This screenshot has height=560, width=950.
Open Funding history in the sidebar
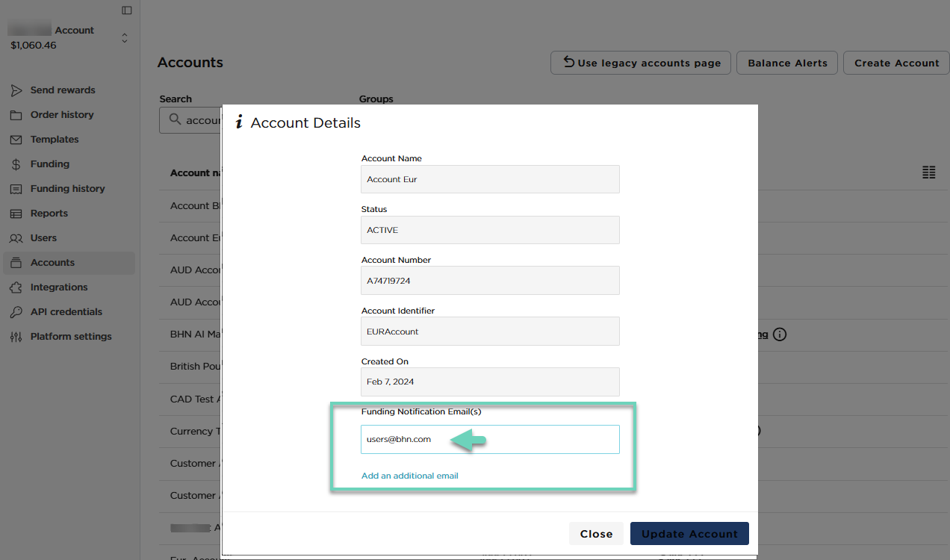click(x=68, y=189)
